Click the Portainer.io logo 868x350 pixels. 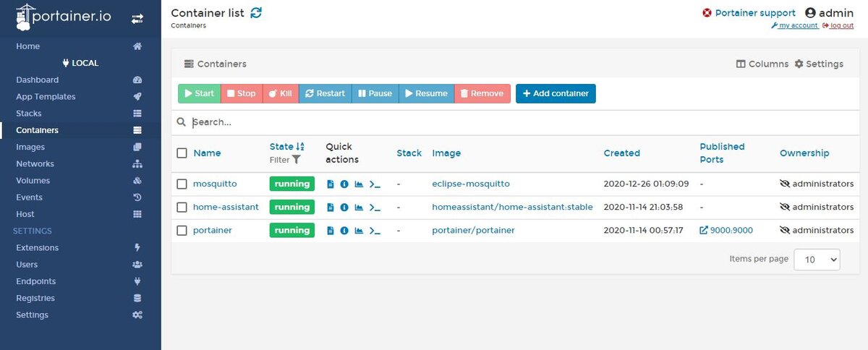(x=64, y=17)
